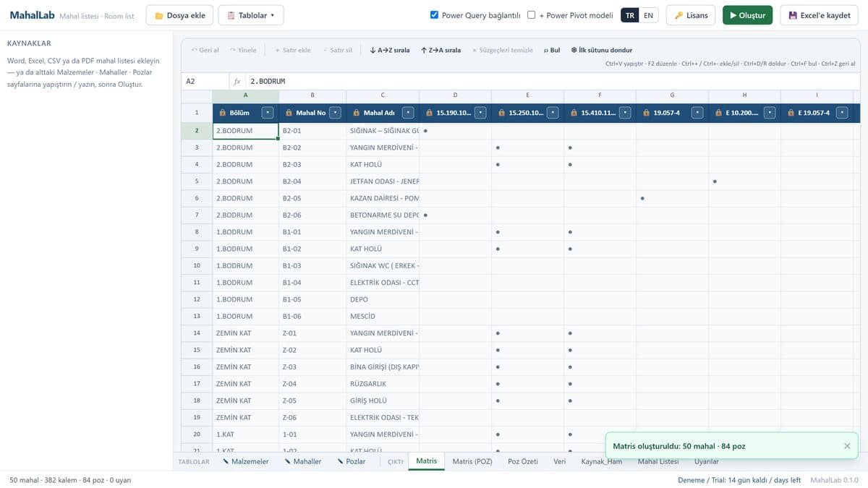Enable the Power Pivot modeli checkbox
The width and height of the screenshot is (868, 488).
(x=531, y=14)
